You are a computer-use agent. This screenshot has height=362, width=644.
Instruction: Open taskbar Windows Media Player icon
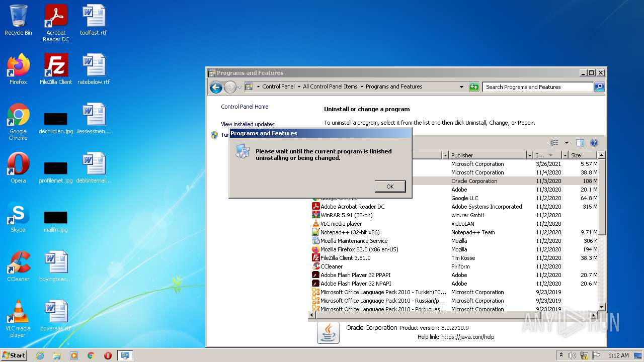pos(74,355)
